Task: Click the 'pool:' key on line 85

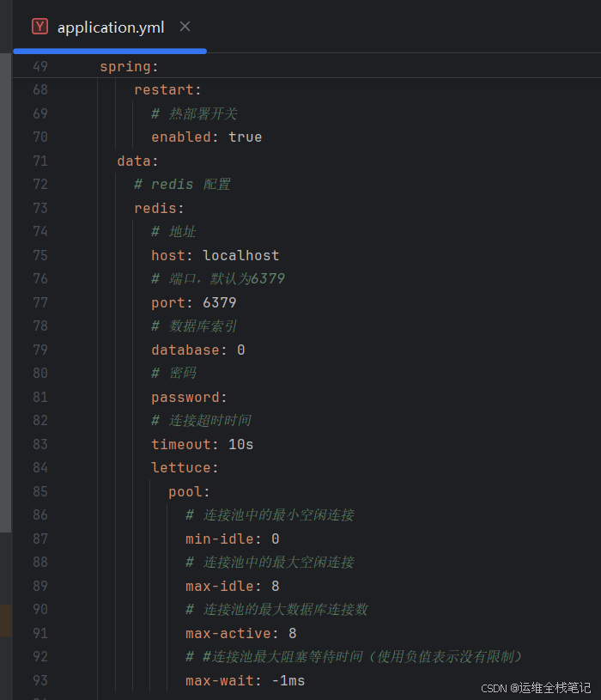Action: (x=189, y=491)
